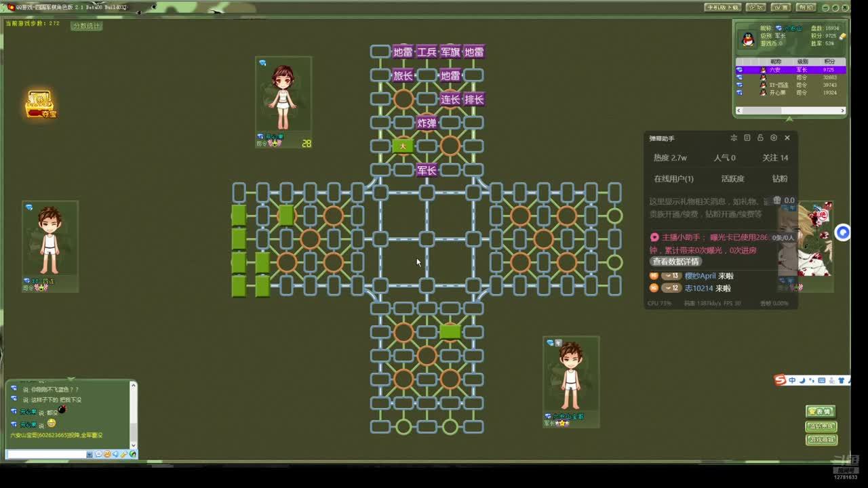
Task: Click the speech bubble icon in chat toolbar
Action: [98, 454]
